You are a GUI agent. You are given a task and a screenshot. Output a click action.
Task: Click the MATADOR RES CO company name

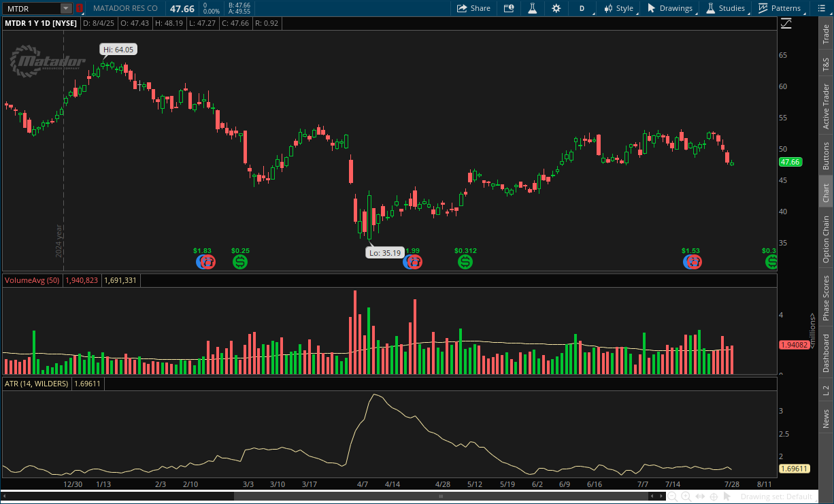(125, 8)
